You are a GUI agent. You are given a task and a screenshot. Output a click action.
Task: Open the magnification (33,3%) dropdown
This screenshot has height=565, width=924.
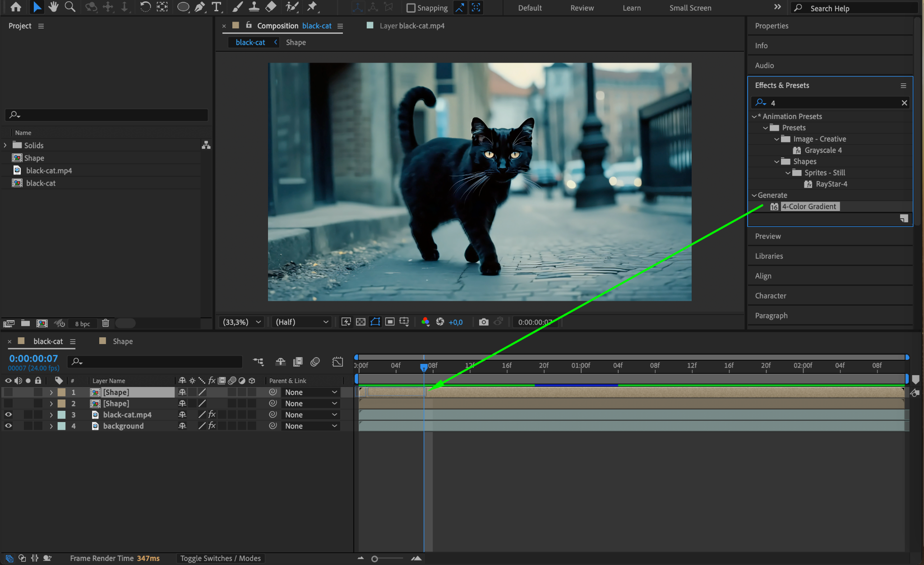pos(242,322)
